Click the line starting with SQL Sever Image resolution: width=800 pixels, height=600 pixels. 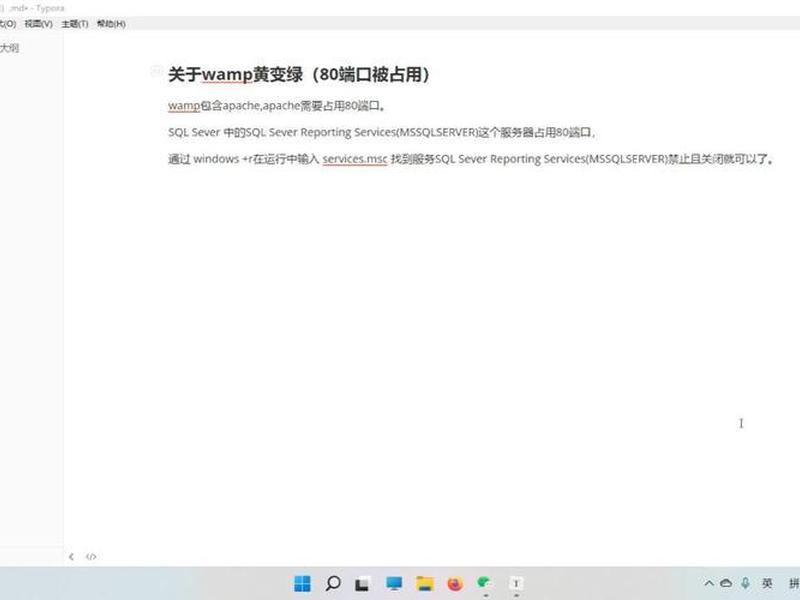coord(382,133)
